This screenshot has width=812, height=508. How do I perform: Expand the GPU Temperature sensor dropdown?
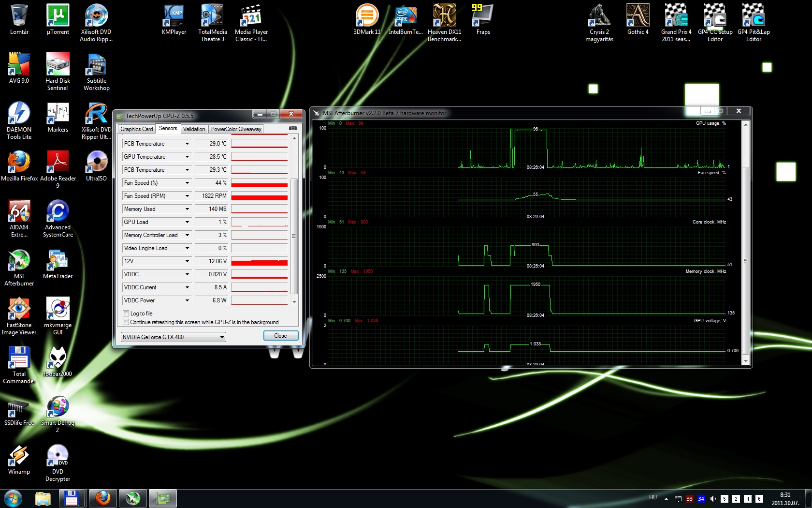click(188, 157)
